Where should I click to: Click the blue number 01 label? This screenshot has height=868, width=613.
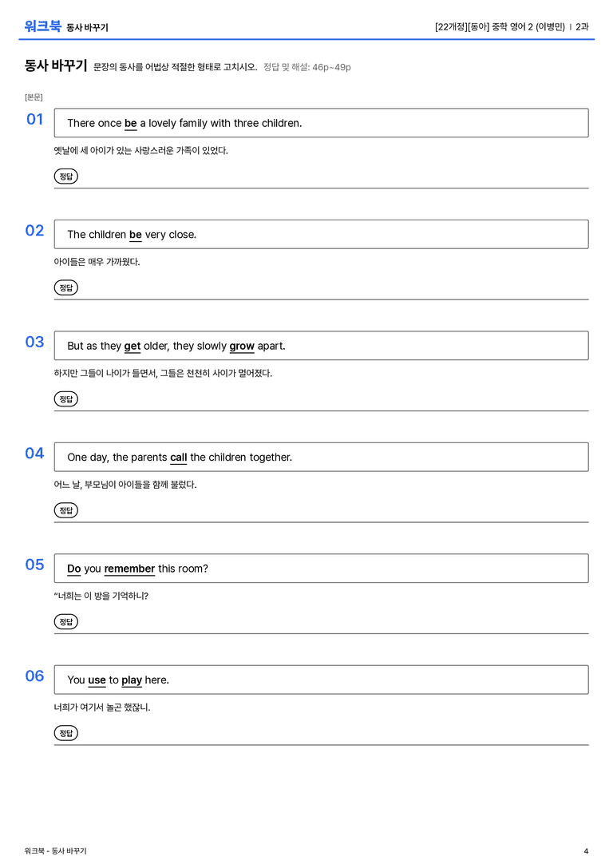point(35,119)
